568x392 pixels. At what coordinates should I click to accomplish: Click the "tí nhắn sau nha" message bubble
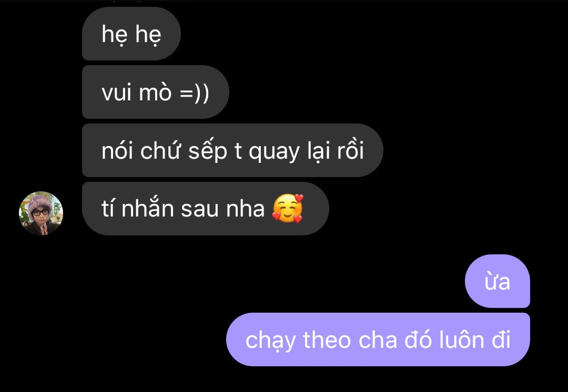(x=206, y=209)
